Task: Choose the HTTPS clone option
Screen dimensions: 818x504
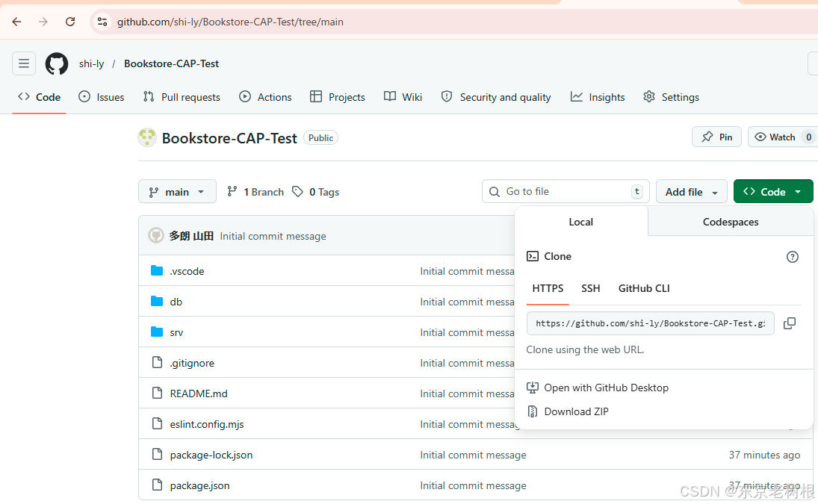Action: [548, 288]
